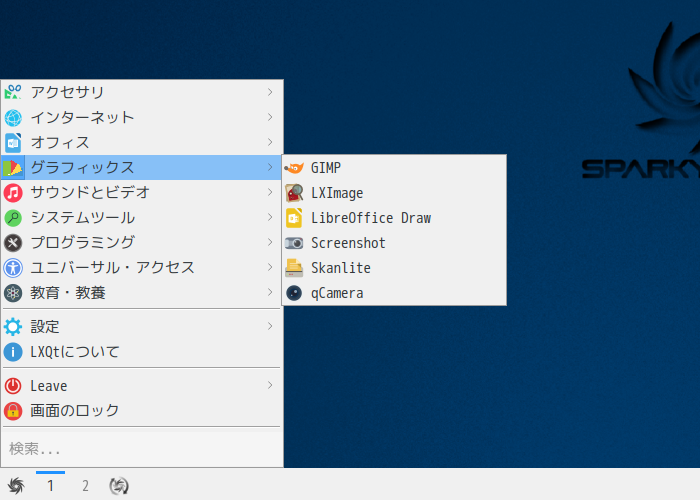Open LXQtについて menu entry
The height and width of the screenshot is (500, 700).
141,352
